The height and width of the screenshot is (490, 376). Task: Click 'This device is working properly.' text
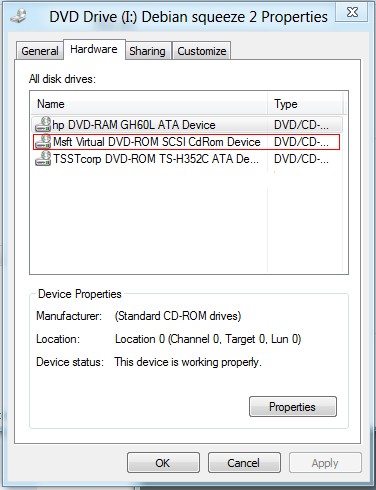pyautogui.click(x=188, y=362)
